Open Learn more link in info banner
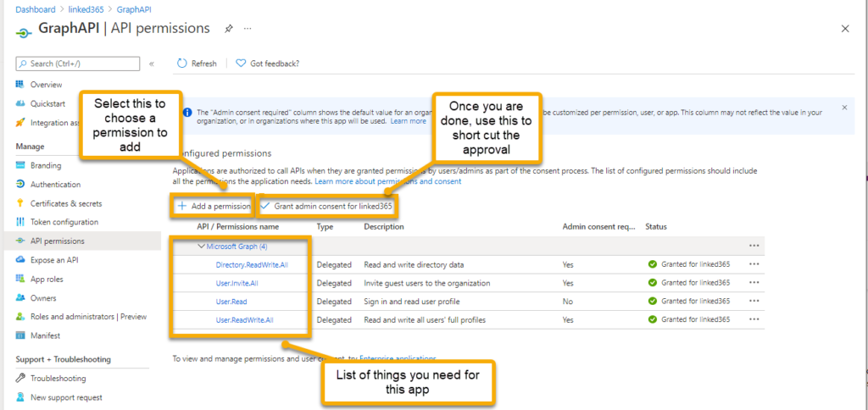 pyautogui.click(x=408, y=120)
